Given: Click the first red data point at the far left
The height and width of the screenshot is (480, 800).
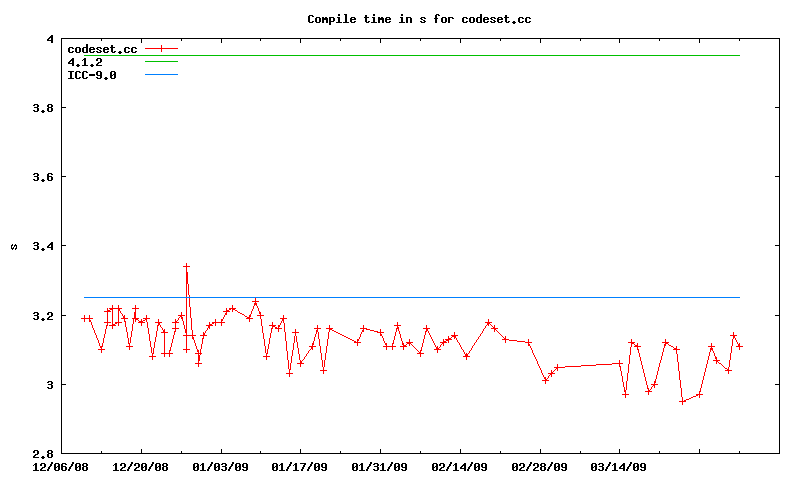Looking at the screenshot, I should click(84, 318).
